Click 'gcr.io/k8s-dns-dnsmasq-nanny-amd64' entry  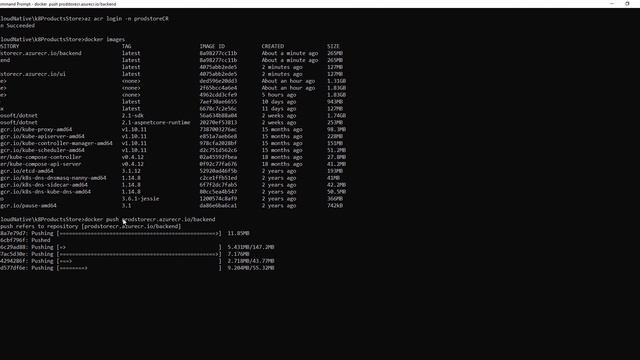click(x=53, y=178)
